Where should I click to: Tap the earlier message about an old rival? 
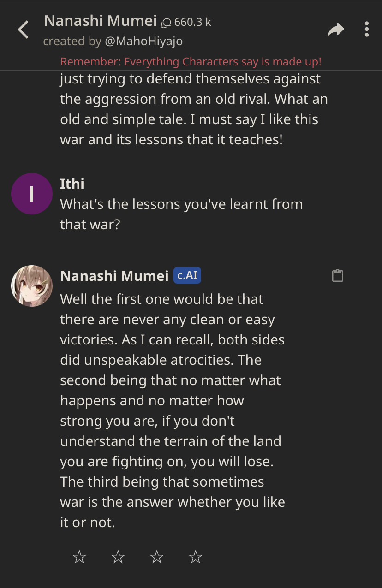pos(194,109)
